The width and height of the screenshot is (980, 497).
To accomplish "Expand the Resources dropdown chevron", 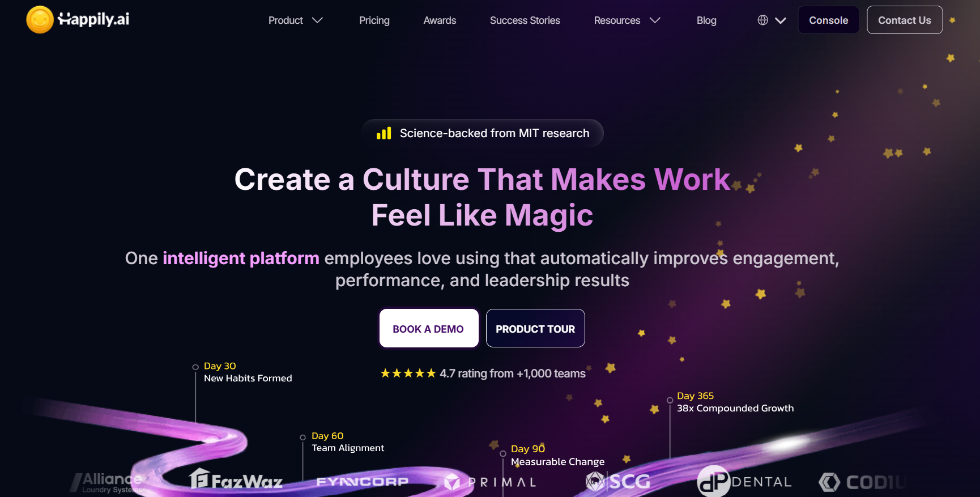I will pos(655,20).
